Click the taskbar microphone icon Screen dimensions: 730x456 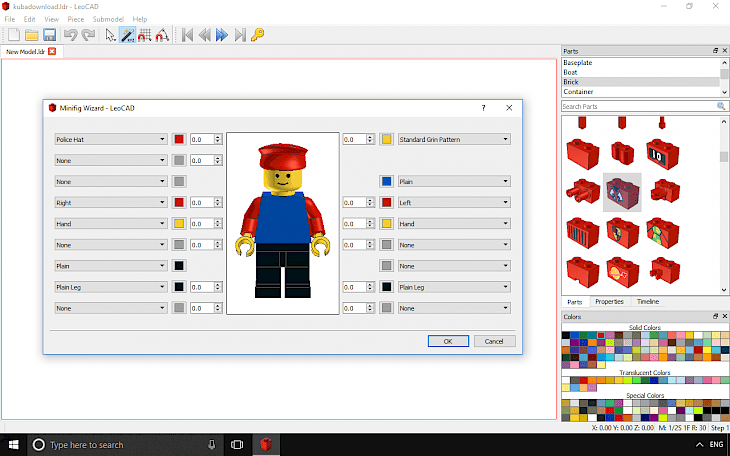[212, 444]
